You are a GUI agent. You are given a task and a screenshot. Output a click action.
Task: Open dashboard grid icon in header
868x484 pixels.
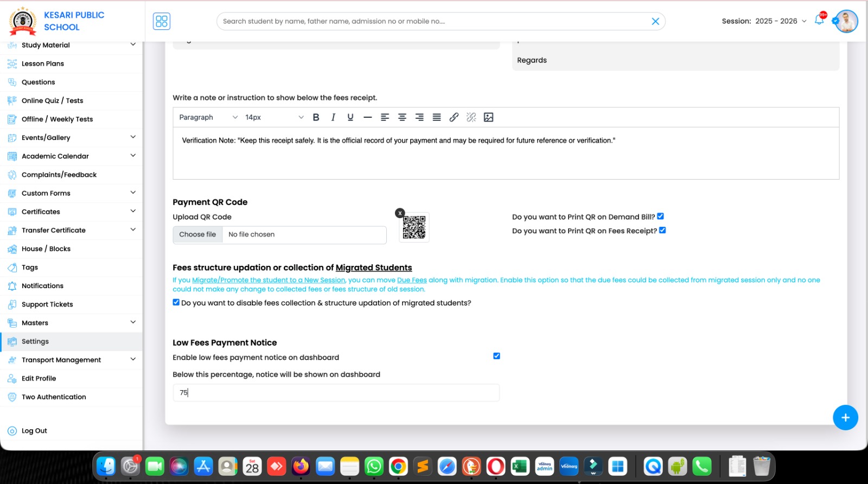162,21
